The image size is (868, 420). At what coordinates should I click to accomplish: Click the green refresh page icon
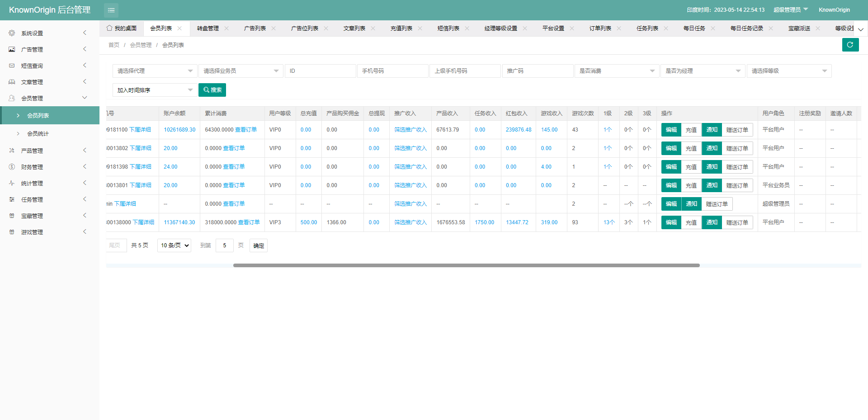click(x=850, y=45)
